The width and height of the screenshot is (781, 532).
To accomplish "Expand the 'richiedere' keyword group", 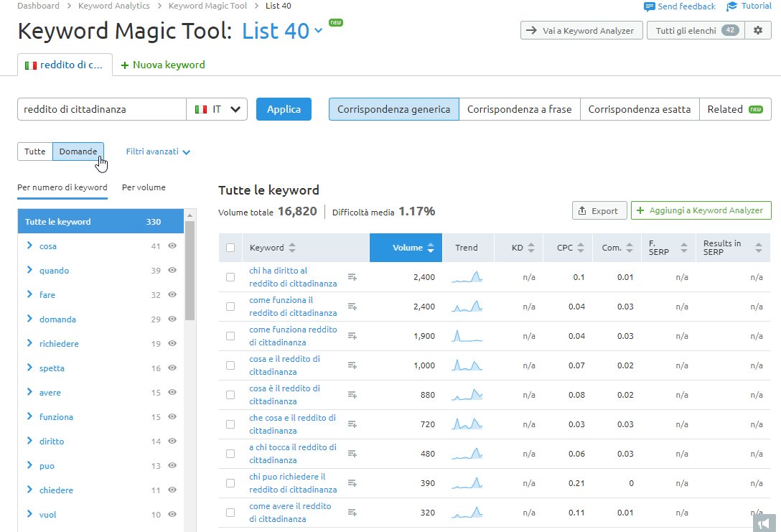I will click(29, 342).
